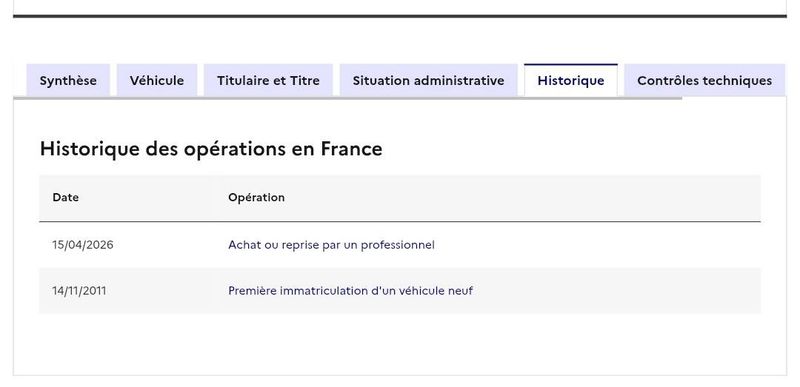The width and height of the screenshot is (800, 387).
Task: Click the active Historique tab
Action: point(571,80)
